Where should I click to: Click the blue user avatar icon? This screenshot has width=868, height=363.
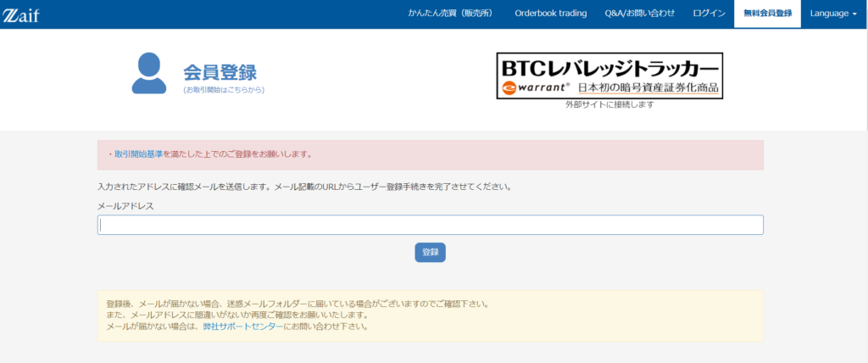[x=149, y=73]
